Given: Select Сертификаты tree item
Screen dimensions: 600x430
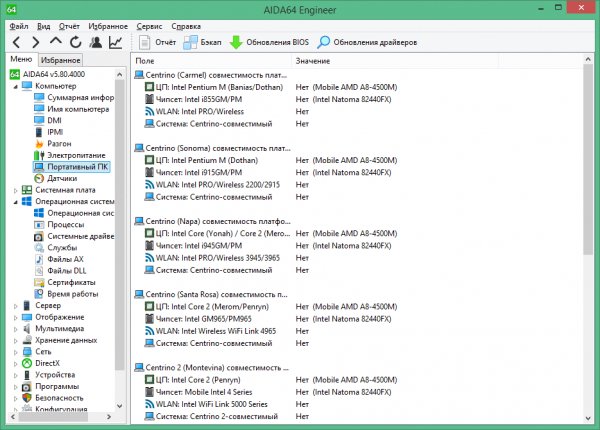Looking at the screenshot, I should click(x=65, y=282).
